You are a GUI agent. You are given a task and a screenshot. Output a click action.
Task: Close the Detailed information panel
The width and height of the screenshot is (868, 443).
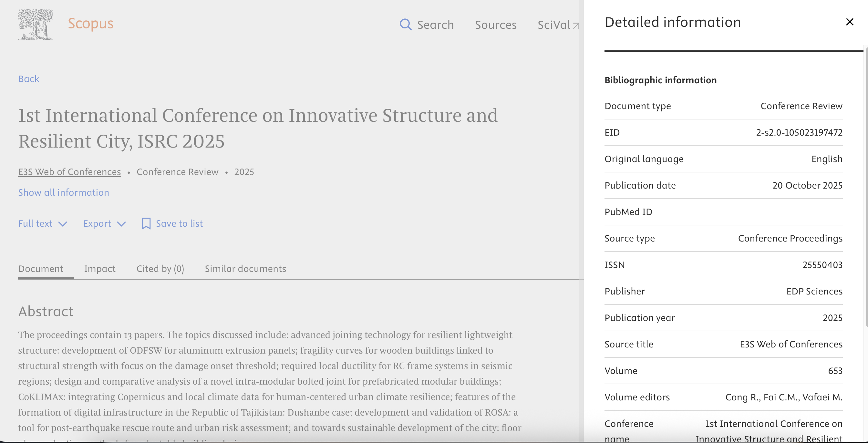[x=850, y=22]
